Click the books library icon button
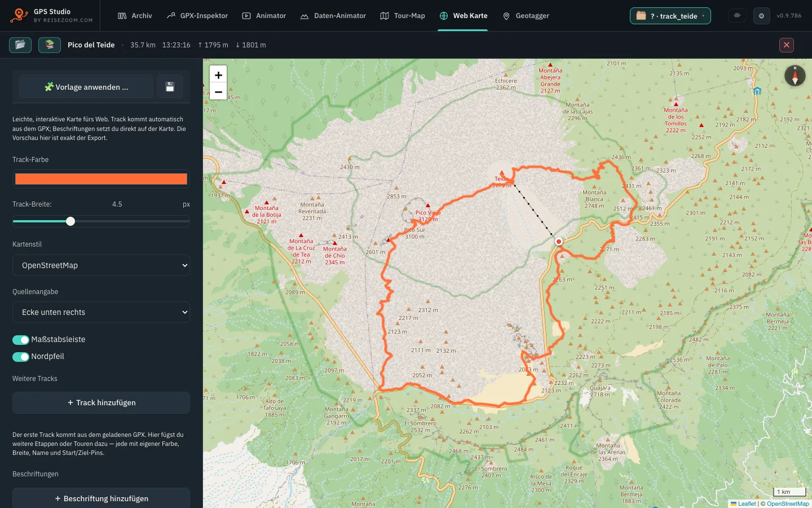Screen dimensions: 812x508 (50, 45)
